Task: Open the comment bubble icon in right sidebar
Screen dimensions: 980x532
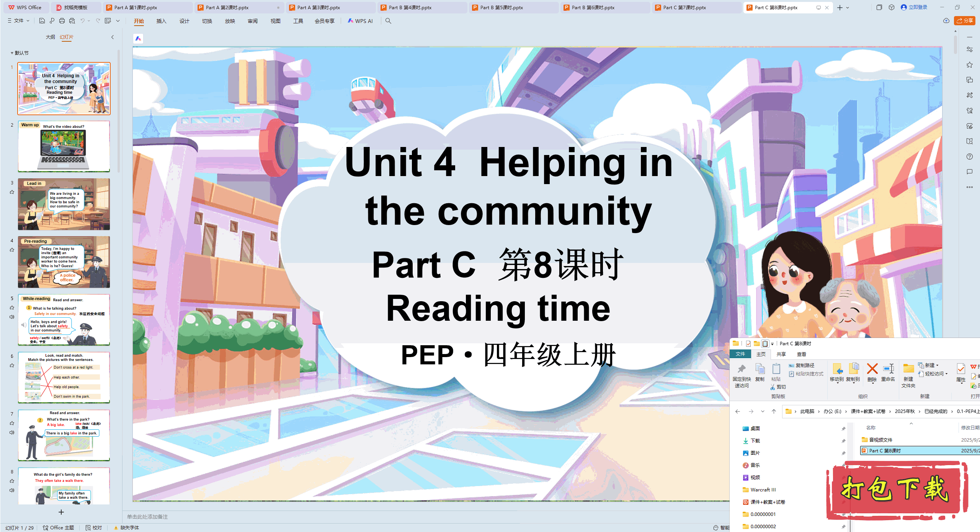Action: pyautogui.click(x=970, y=172)
